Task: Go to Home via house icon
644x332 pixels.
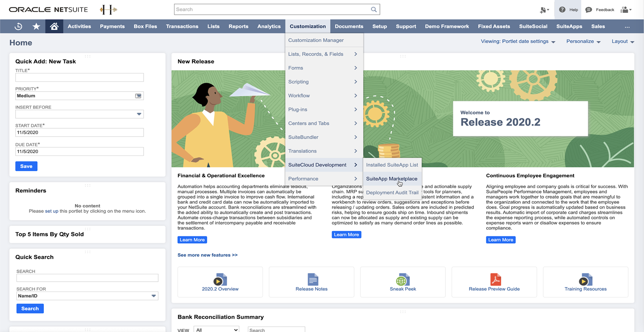Action: (x=54, y=26)
